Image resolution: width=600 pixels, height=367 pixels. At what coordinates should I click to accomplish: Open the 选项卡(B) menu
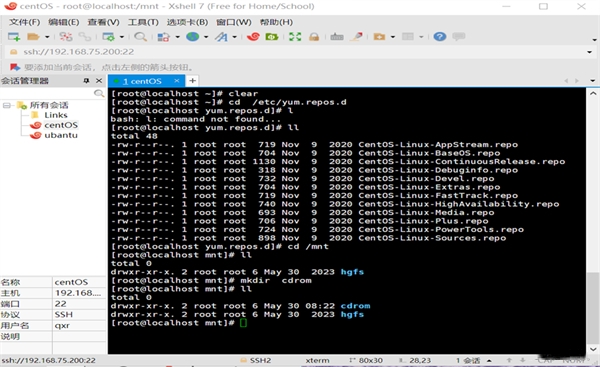pos(187,22)
